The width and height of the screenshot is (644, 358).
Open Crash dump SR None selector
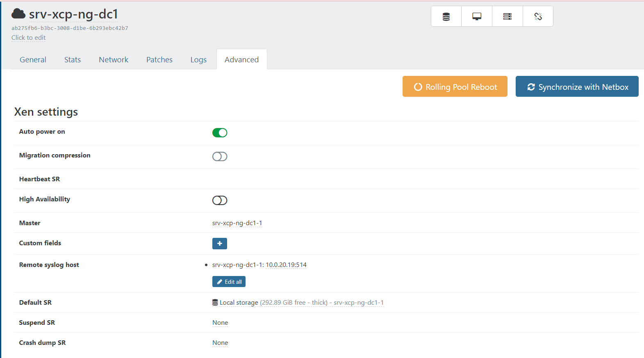[x=220, y=343]
